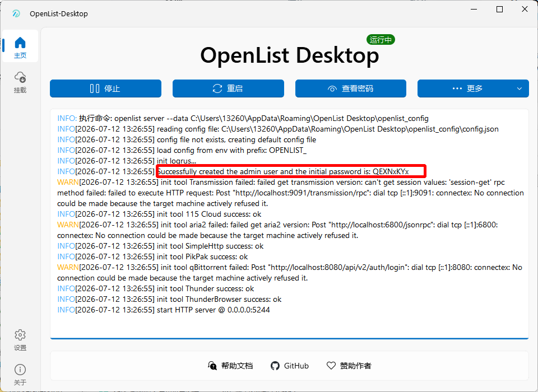
Task: Click the 重启 restart button
Action: click(x=228, y=88)
